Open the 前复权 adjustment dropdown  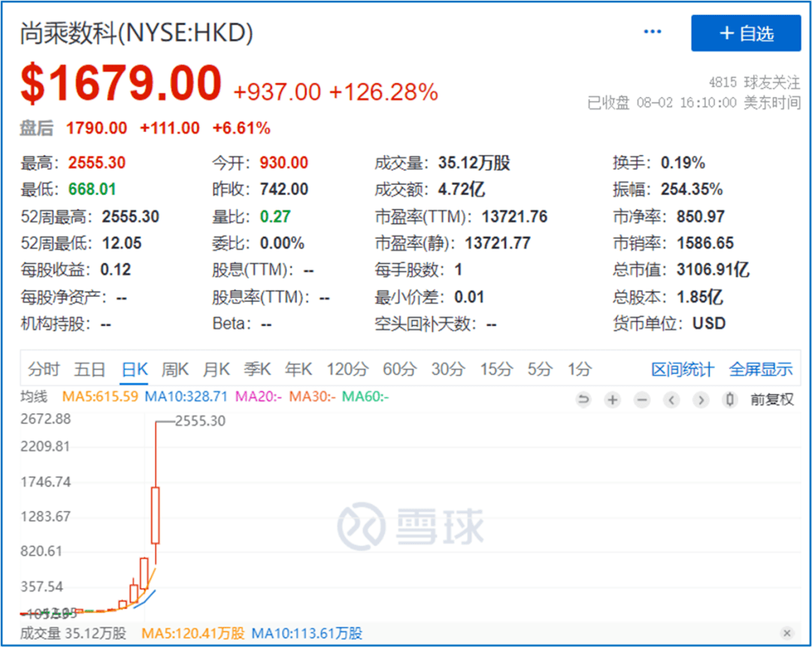click(772, 399)
